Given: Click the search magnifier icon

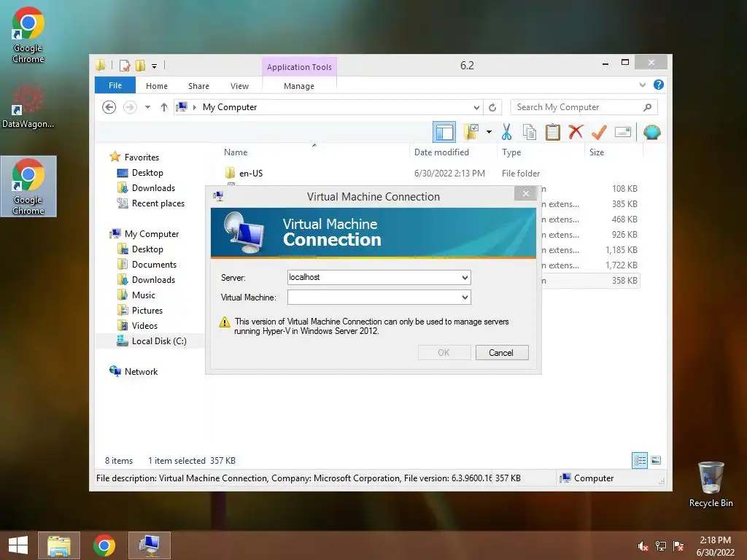Looking at the screenshot, I should (x=648, y=107).
